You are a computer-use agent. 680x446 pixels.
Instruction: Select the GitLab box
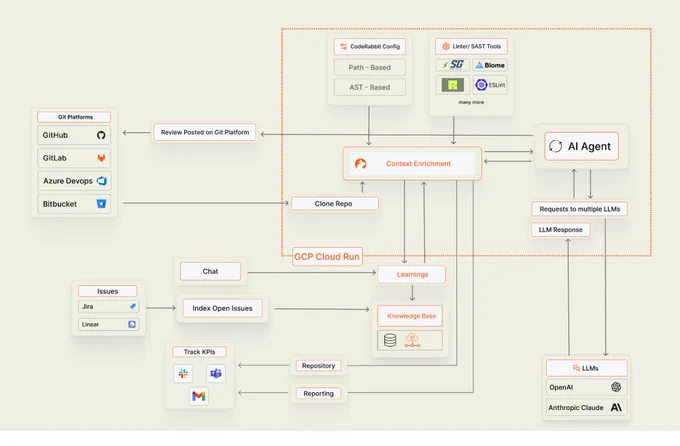point(74,158)
